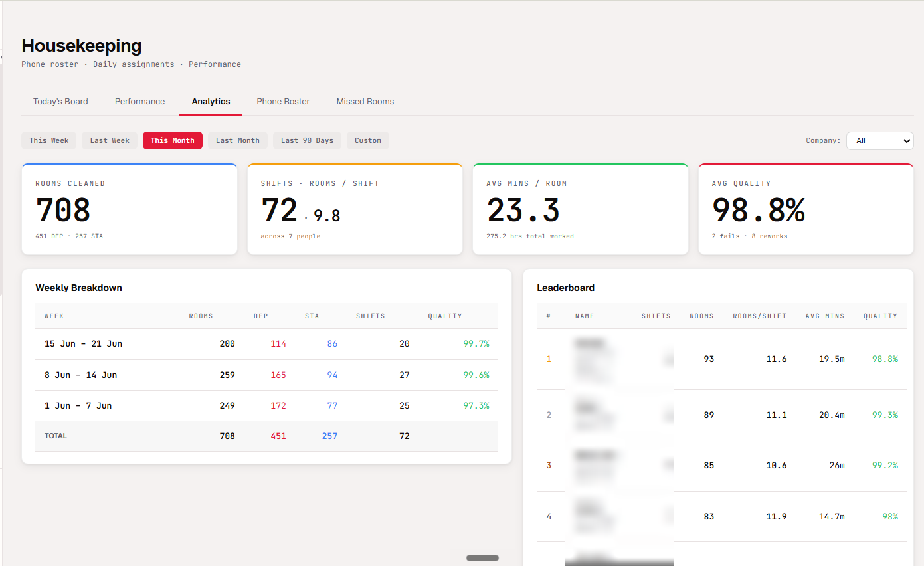Click the Avg Quality 98.8% card

tap(806, 209)
